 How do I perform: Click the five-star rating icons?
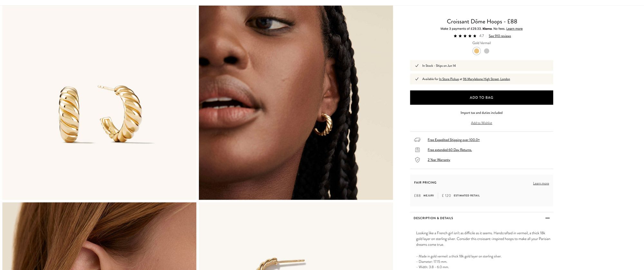465,36
